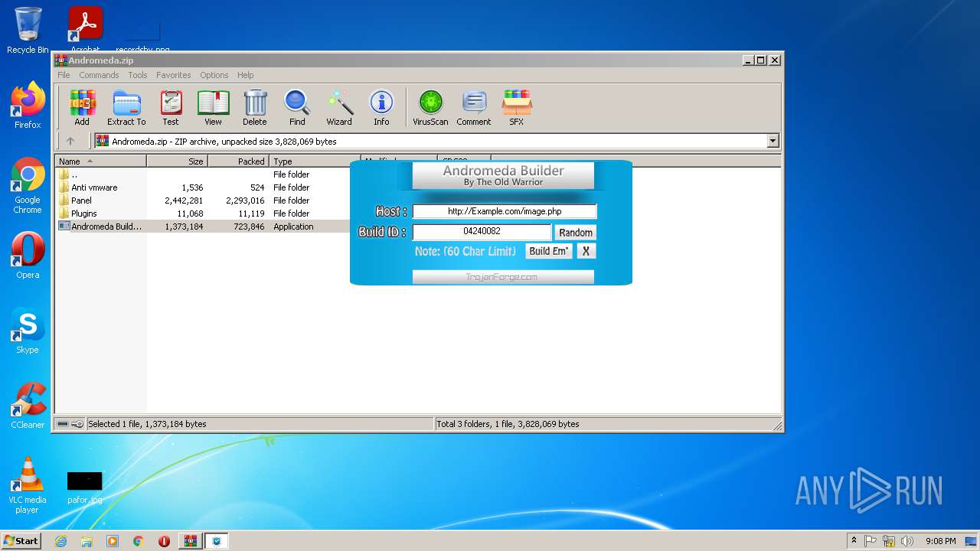Click the Build Em' button
This screenshot has height=551, width=980.
coord(549,251)
